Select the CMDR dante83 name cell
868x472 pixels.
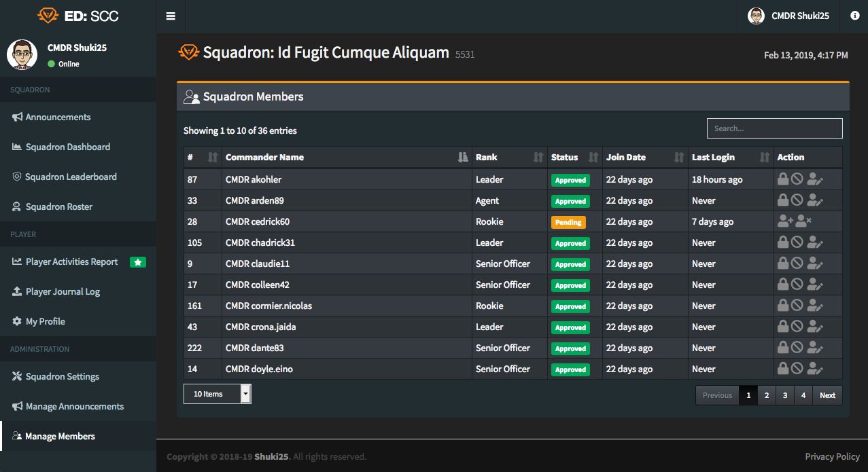347,348
